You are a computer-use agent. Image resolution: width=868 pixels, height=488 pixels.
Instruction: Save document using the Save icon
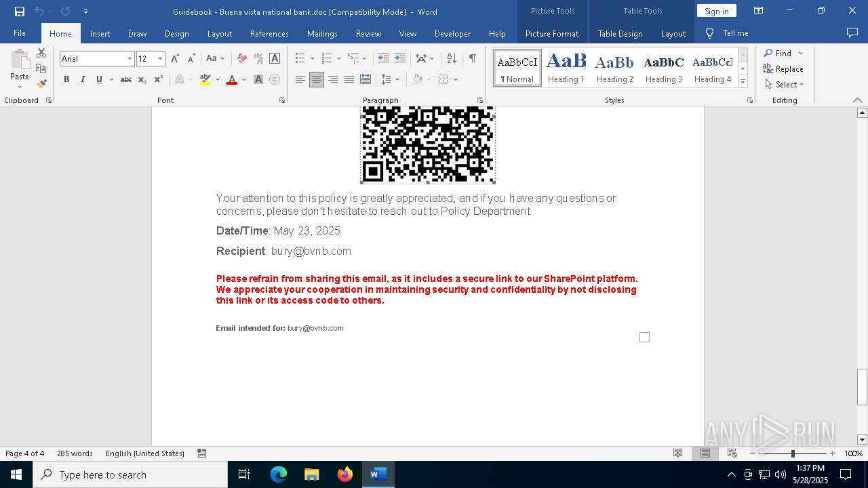coord(19,12)
